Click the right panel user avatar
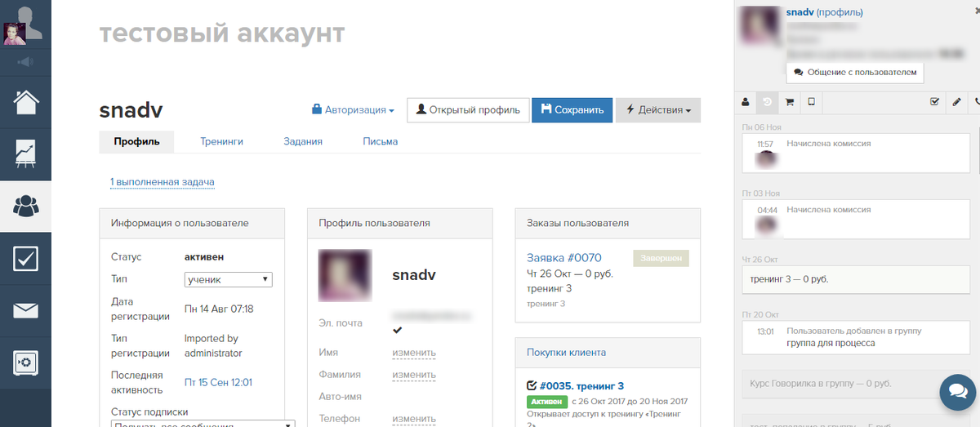Image resolution: width=980 pixels, height=427 pixels. [x=759, y=25]
